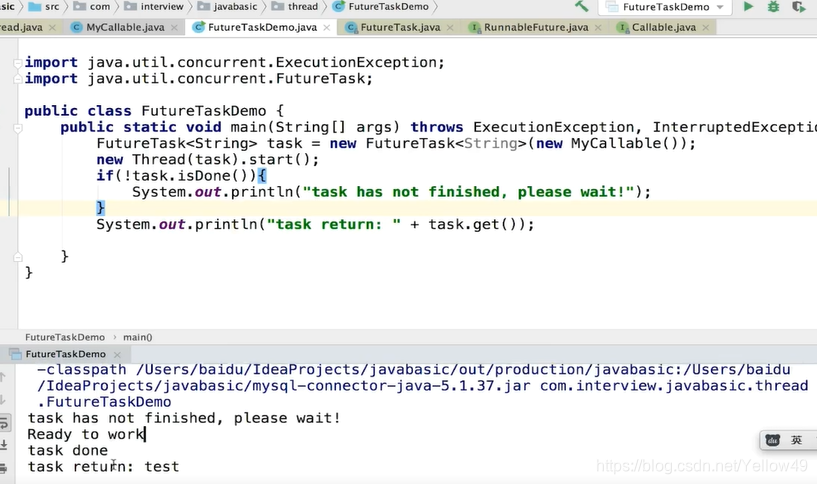Click the FutureTask.java class file icon
The height and width of the screenshot is (484, 817).
click(x=352, y=27)
